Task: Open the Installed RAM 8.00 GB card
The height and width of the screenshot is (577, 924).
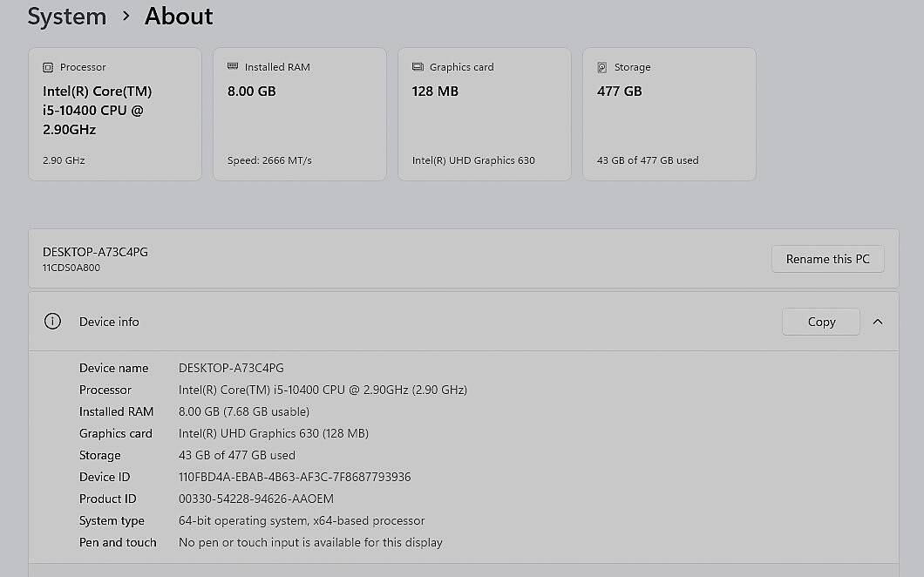Action: [299, 114]
